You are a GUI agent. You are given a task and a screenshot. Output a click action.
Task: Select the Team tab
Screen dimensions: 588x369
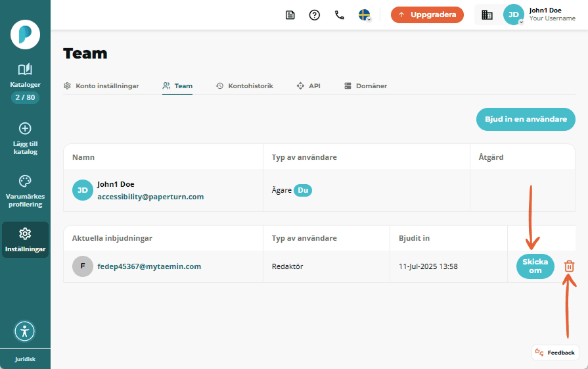(177, 86)
